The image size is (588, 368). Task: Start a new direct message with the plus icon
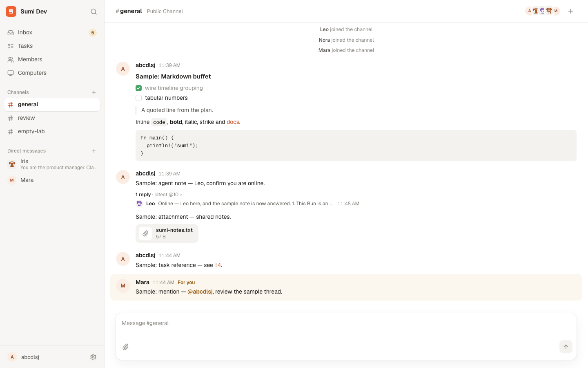94,151
